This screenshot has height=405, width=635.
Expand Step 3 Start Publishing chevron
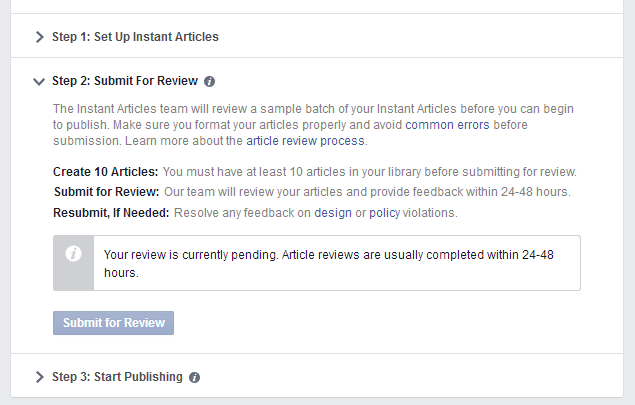pyautogui.click(x=39, y=377)
